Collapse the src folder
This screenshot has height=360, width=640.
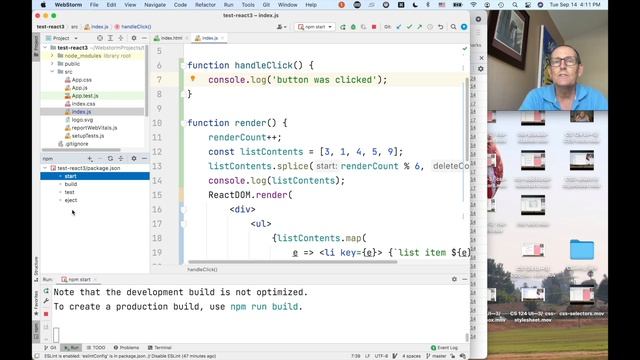tap(52, 72)
